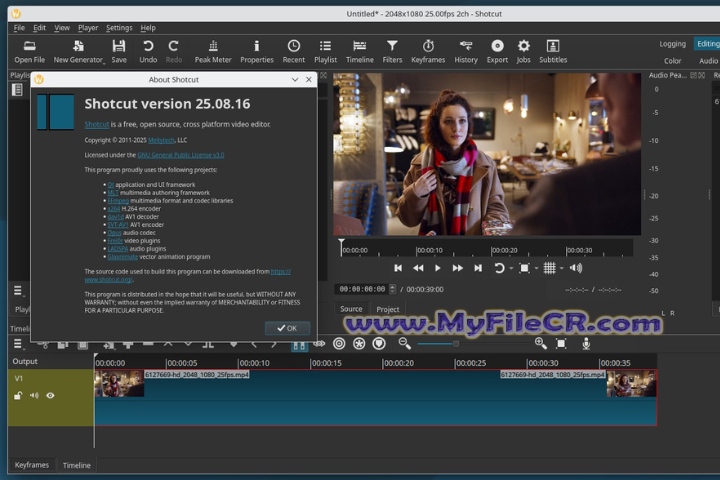Viewport: 720px width, 480px height.
Task: Open the player volume control
Action: pyautogui.click(x=576, y=268)
